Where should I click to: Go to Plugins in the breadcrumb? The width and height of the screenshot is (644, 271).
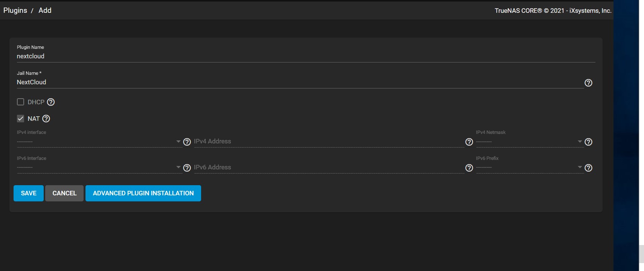(x=15, y=11)
